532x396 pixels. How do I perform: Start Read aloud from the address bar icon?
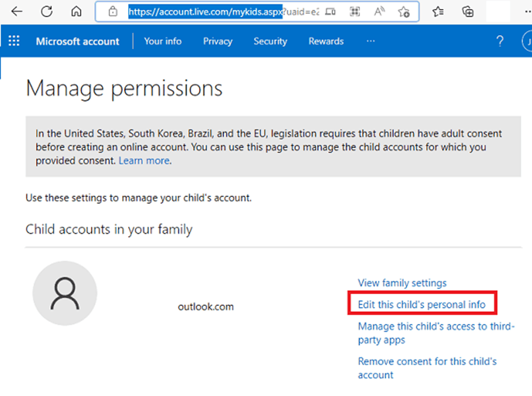pos(380,12)
